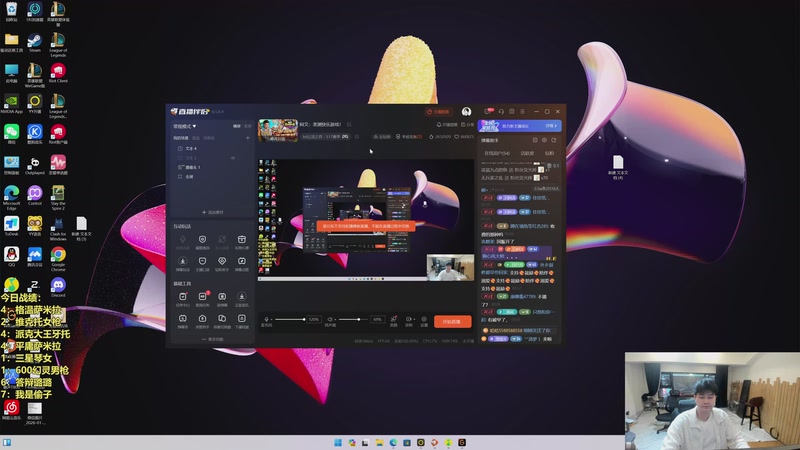Click the record camera icon
The image size is (800, 450).
[408, 319]
